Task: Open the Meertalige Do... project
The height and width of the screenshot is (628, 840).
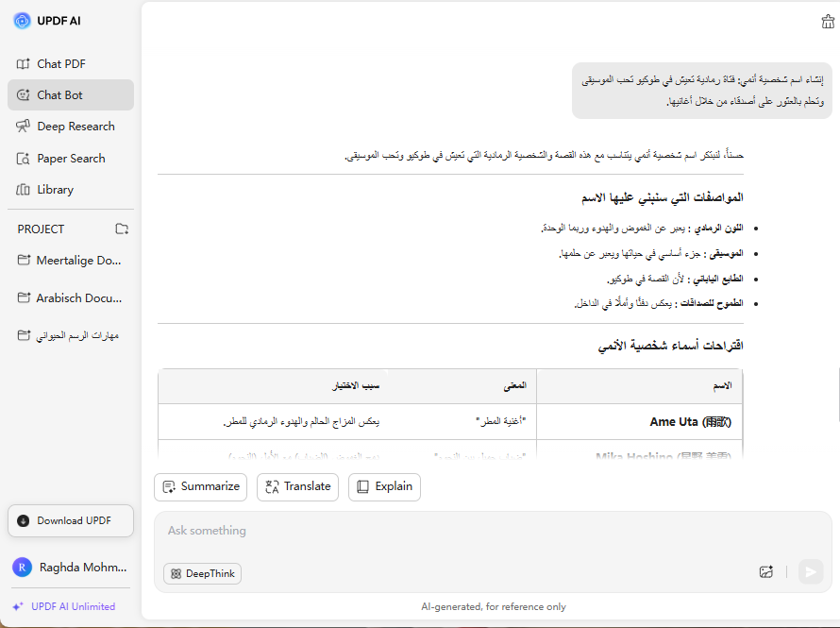Action: 70,261
